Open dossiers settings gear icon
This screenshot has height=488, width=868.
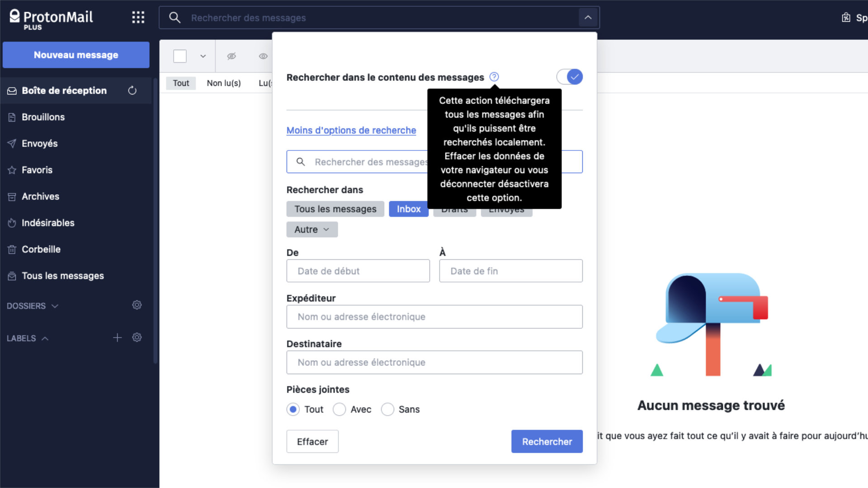coord(137,305)
